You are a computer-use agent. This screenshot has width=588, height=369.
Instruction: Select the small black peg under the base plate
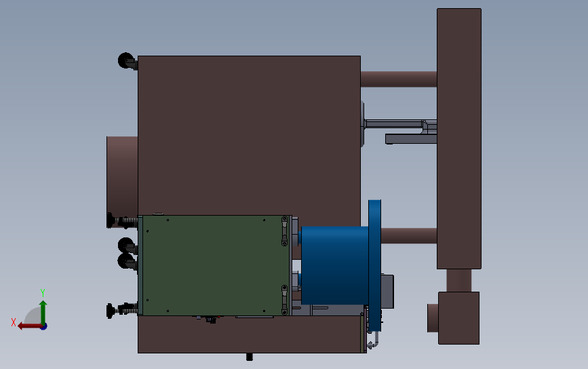(x=250, y=357)
